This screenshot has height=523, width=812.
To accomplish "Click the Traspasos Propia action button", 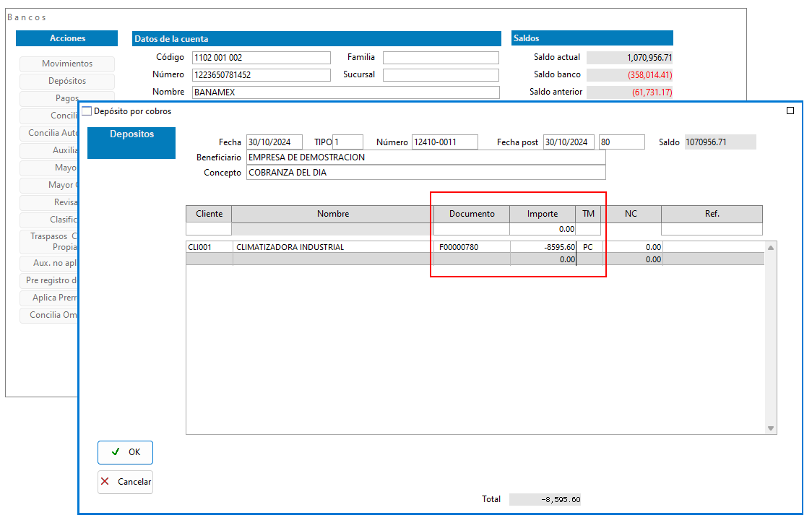I will pyautogui.click(x=50, y=241).
